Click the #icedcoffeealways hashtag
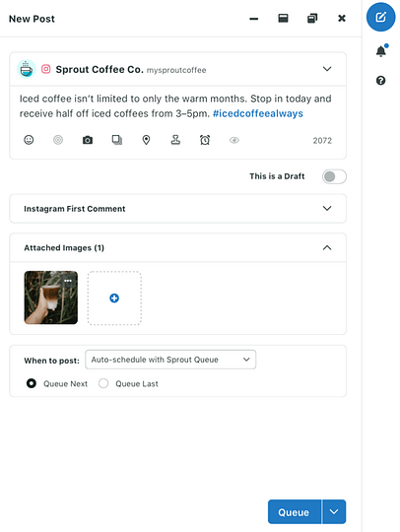 [258, 113]
